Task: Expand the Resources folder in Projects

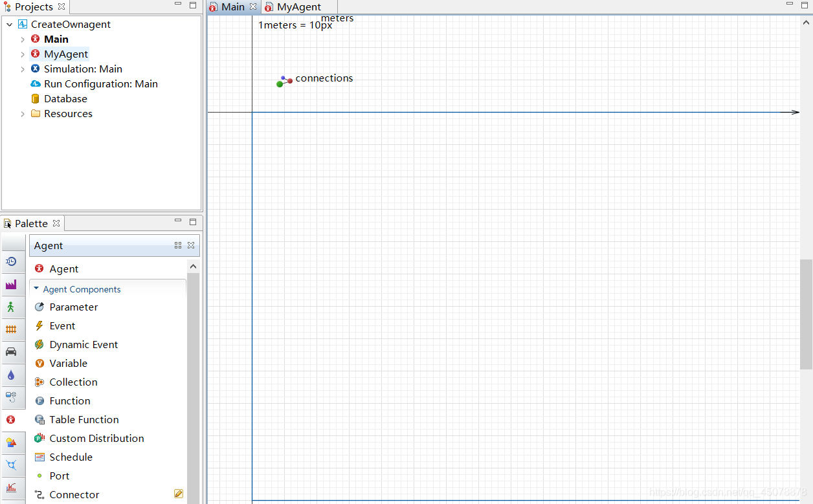Action: click(23, 114)
